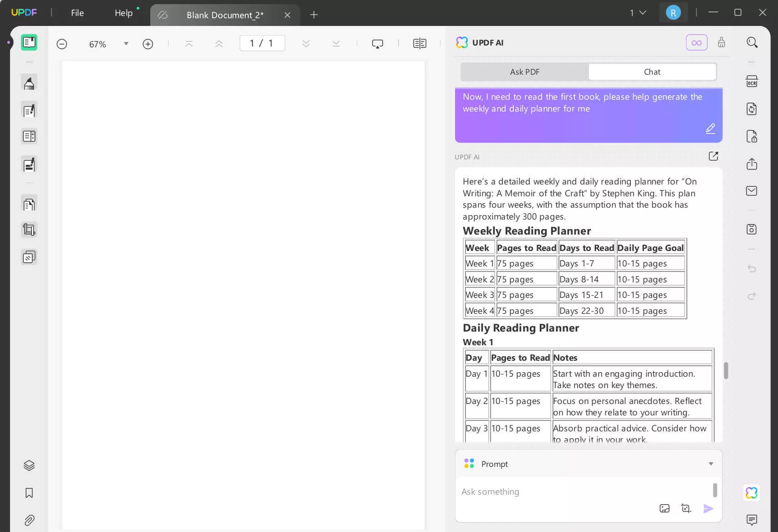Screen dimensions: 778x532
Task: Open the File menu
Action: tap(77, 13)
